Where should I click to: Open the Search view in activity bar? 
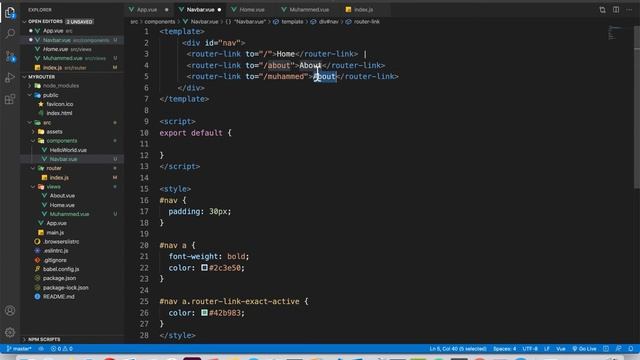click(x=10, y=33)
